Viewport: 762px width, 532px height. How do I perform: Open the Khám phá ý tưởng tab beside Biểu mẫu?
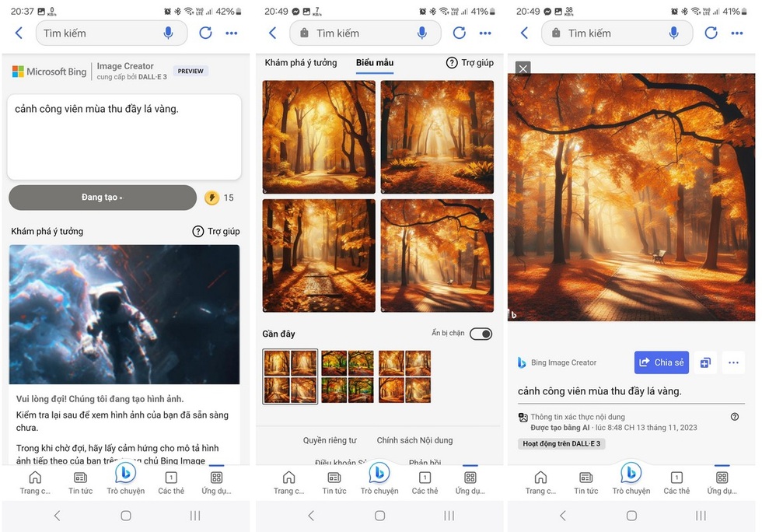coord(301,63)
